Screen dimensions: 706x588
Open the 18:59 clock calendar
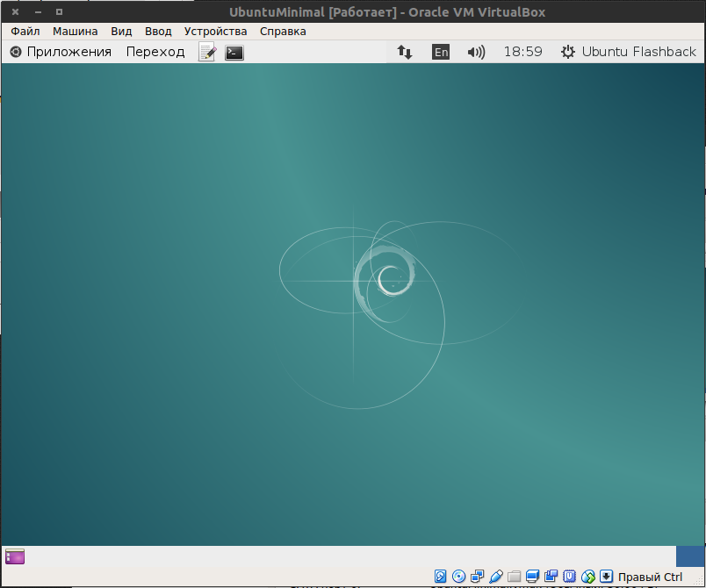coord(522,52)
